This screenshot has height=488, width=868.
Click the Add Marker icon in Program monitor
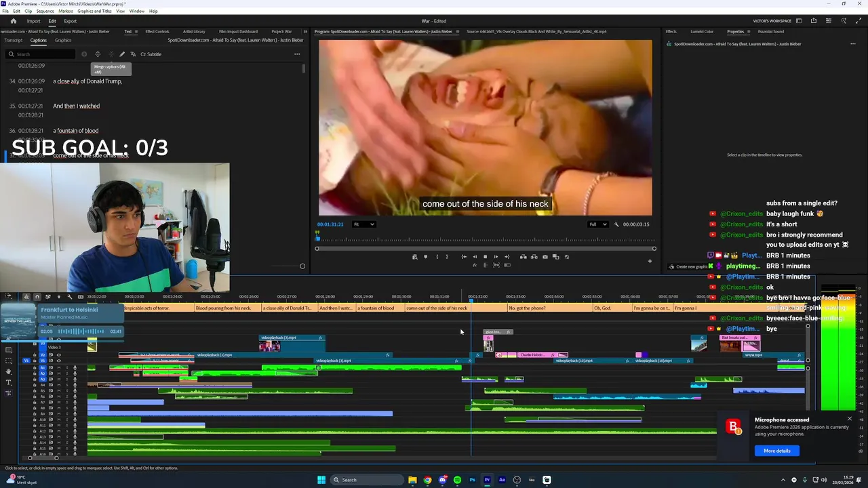coord(425,257)
